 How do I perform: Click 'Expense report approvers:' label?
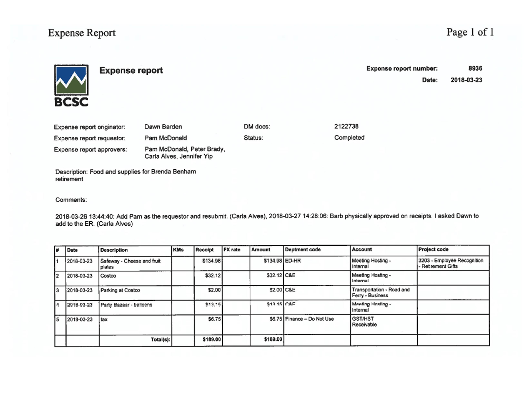pyautogui.click(x=90, y=149)
